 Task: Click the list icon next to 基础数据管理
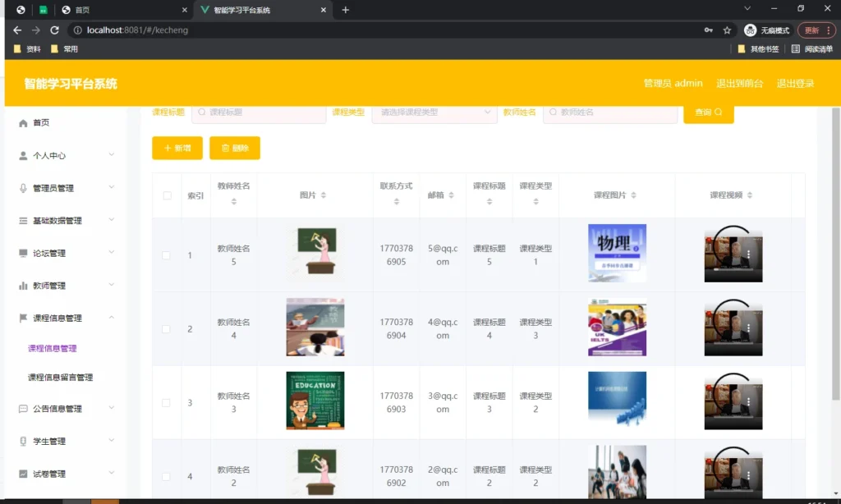24,220
